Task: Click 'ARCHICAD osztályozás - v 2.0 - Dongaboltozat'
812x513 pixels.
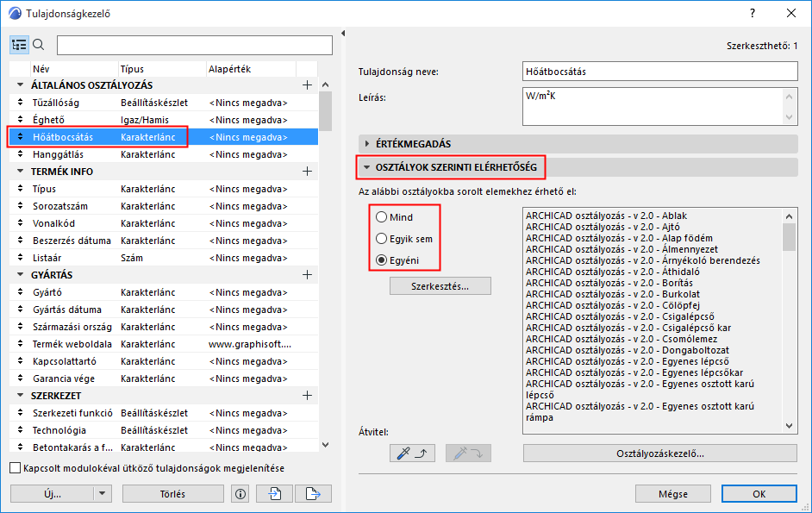Action: pyautogui.click(x=628, y=350)
